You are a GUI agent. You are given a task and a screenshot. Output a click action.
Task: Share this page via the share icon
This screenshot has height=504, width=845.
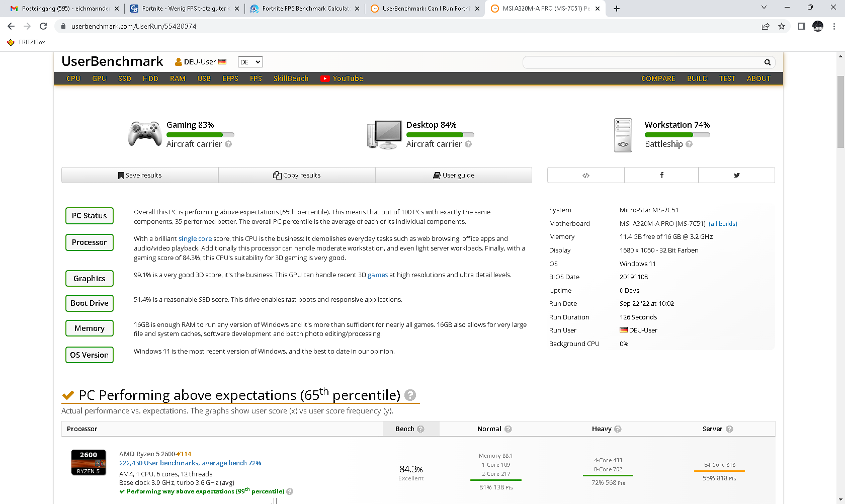pyautogui.click(x=766, y=26)
